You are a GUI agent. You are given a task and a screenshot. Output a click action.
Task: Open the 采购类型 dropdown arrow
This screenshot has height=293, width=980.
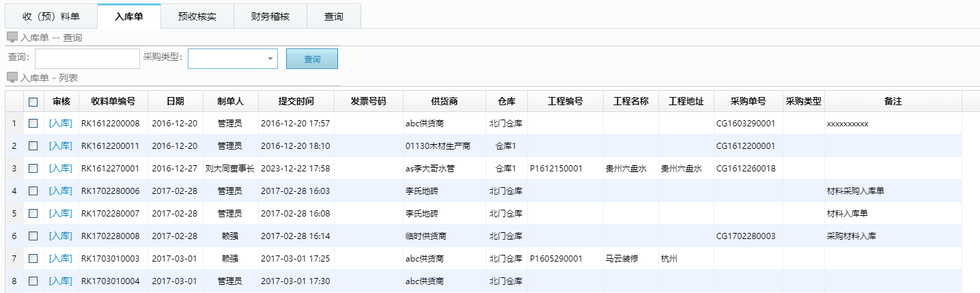(270, 59)
